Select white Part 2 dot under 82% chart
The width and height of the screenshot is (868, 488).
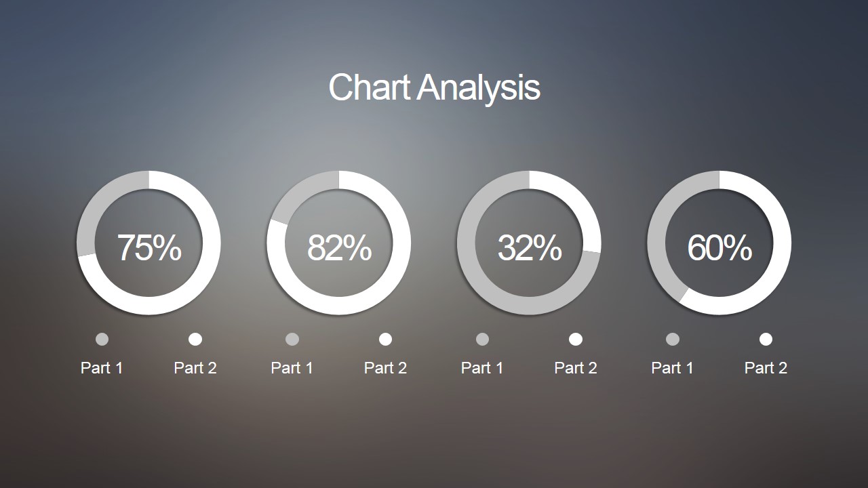[385, 339]
